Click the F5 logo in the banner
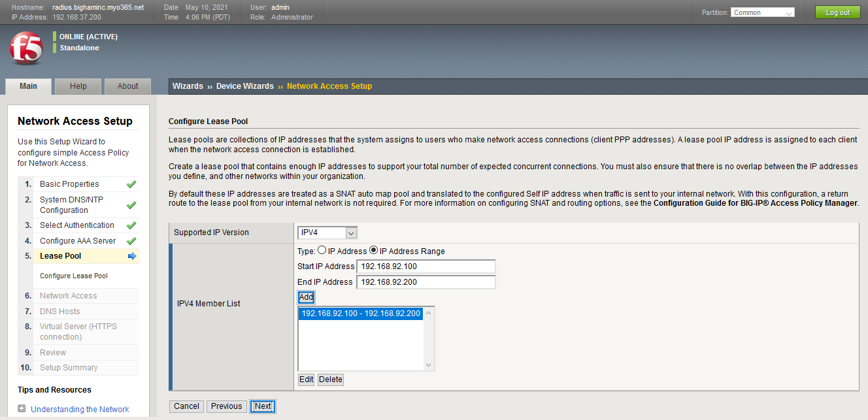 (25, 48)
